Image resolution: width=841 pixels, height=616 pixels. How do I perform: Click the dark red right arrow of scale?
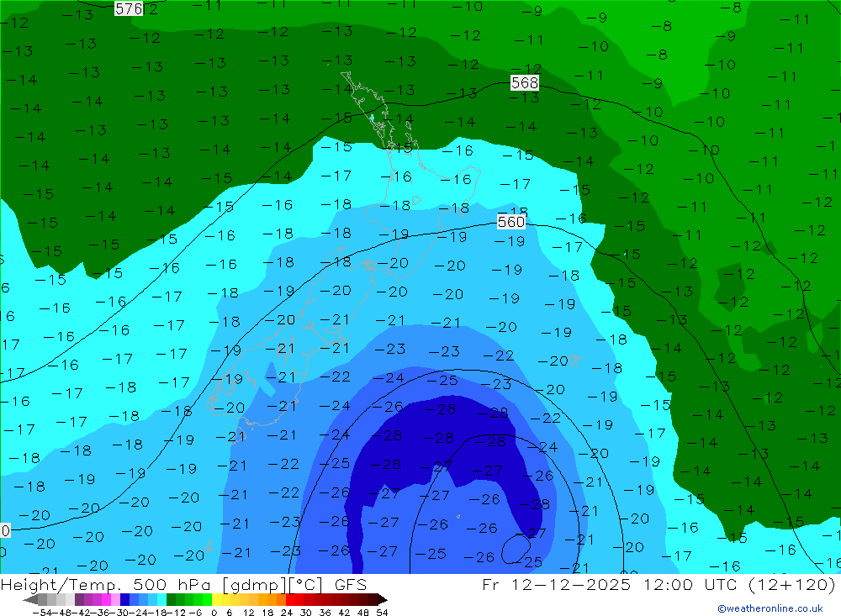pyautogui.click(x=383, y=600)
